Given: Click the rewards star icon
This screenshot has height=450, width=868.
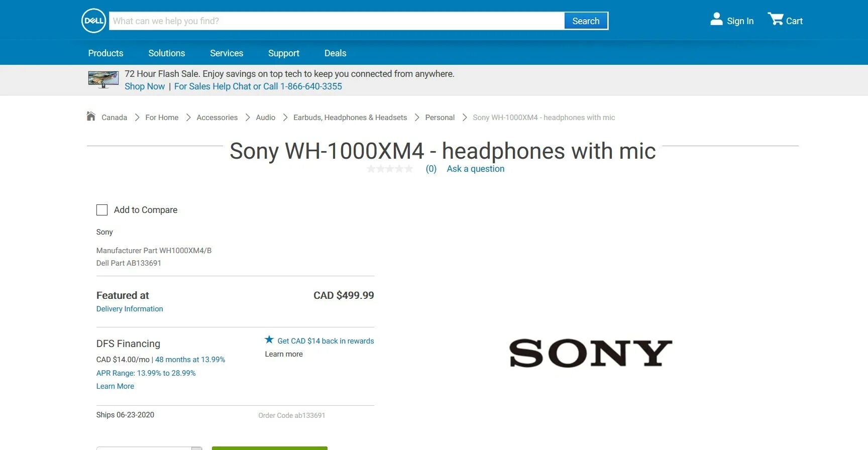Looking at the screenshot, I should coord(269,340).
